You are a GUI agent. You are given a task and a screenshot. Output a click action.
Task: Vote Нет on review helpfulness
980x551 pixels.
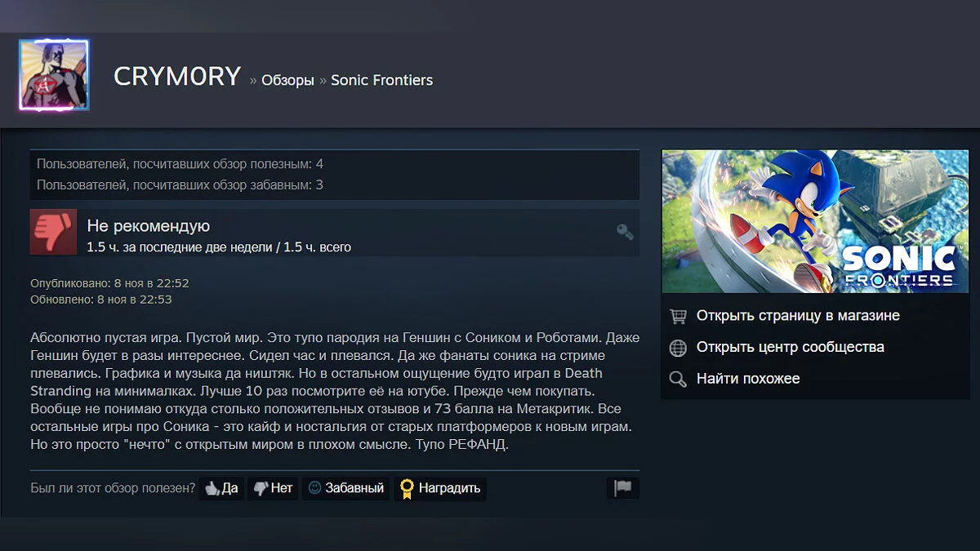point(273,488)
